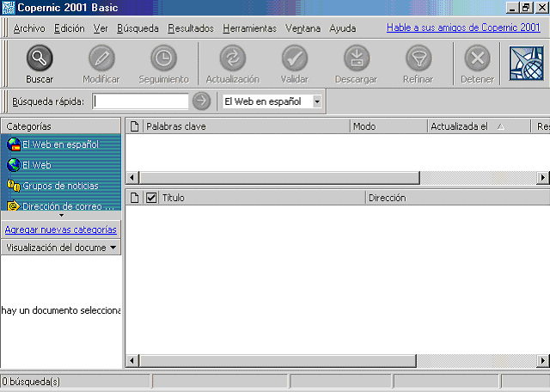The height and width of the screenshot is (392, 550).
Task: Click left arrow of search list scrollbar
Action: coord(131,178)
